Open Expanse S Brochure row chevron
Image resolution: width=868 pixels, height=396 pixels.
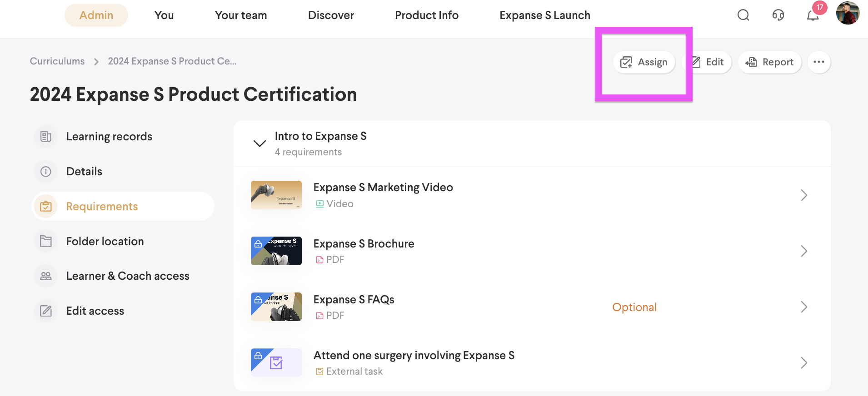pyautogui.click(x=803, y=251)
